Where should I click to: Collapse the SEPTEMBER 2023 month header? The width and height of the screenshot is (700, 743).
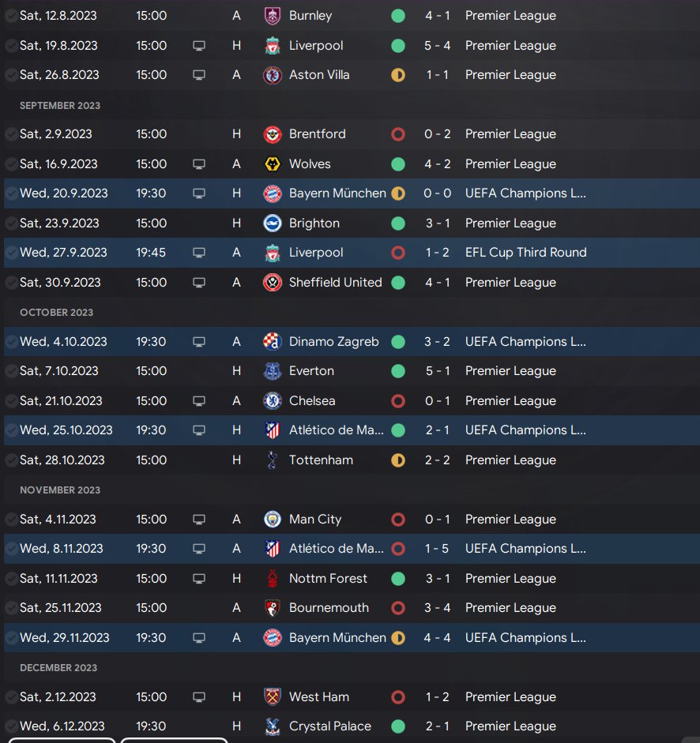pos(60,105)
